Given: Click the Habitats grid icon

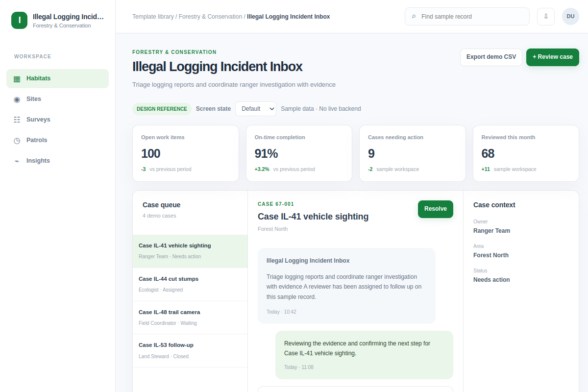Looking at the screenshot, I should coord(17,78).
